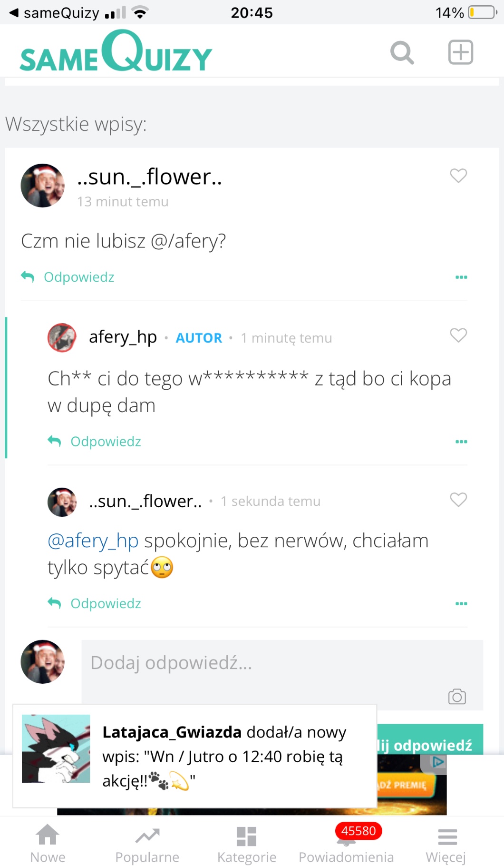Image resolution: width=504 pixels, height=866 pixels.
Task: Open options dots on afery_hp reply
Action: coord(461,442)
